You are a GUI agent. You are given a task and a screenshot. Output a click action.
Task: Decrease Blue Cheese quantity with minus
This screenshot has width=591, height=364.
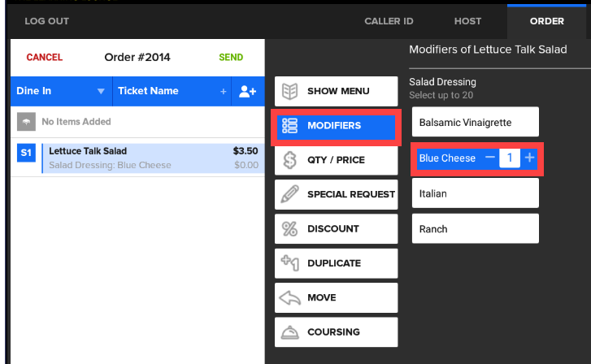490,158
